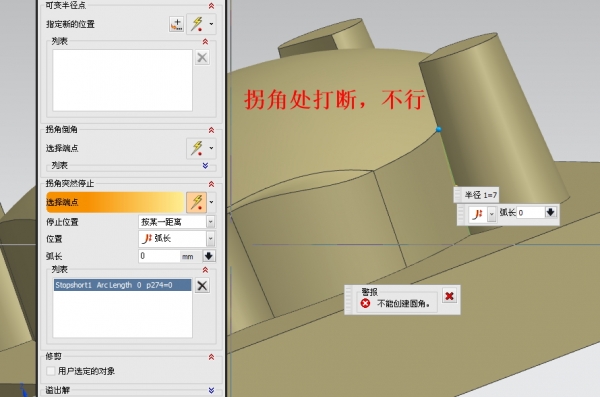Click the empty variable radius list box

(122, 80)
